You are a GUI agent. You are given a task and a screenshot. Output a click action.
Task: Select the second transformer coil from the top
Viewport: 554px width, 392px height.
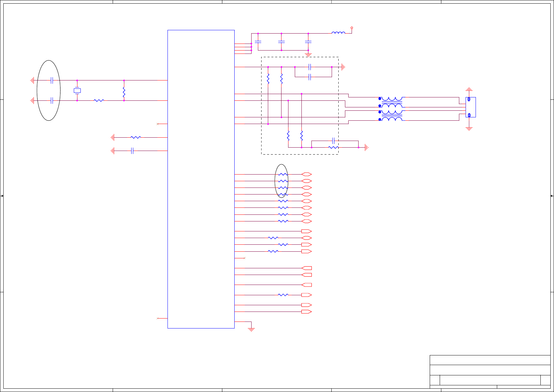pyautogui.click(x=392, y=105)
